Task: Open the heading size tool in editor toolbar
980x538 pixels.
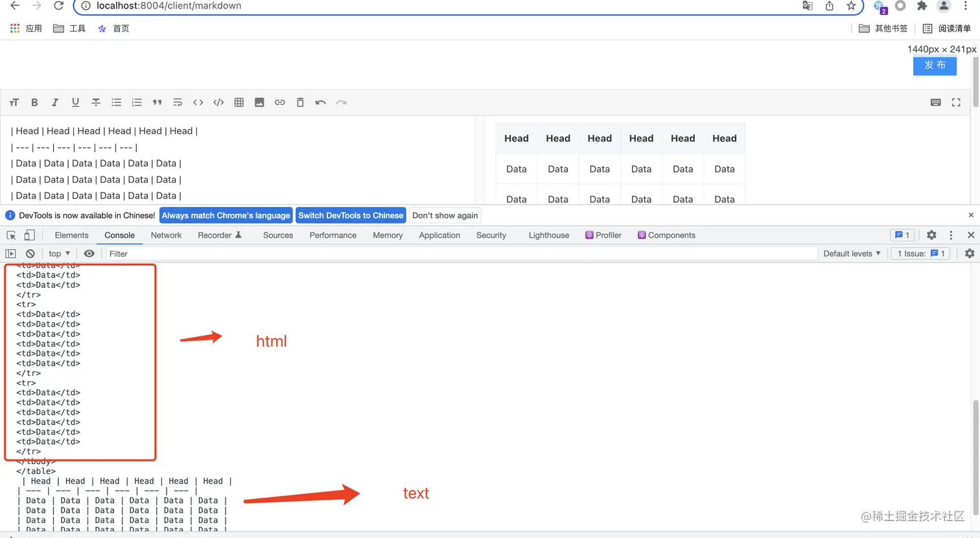Action: (14, 102)
